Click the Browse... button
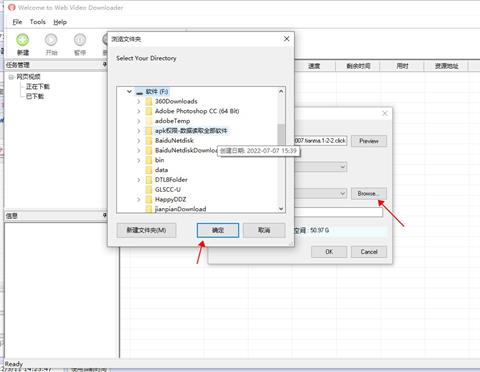The image size is (480, 372). click(369, 194)
